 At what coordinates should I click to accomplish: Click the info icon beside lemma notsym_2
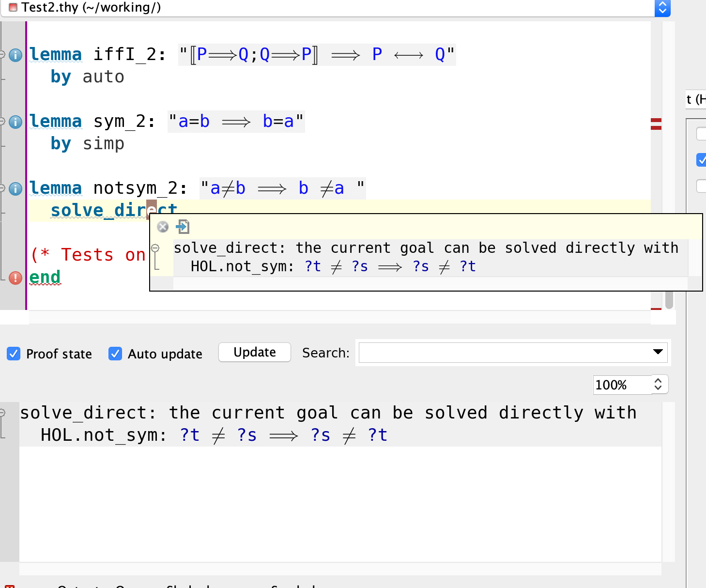tap(15, 189)
